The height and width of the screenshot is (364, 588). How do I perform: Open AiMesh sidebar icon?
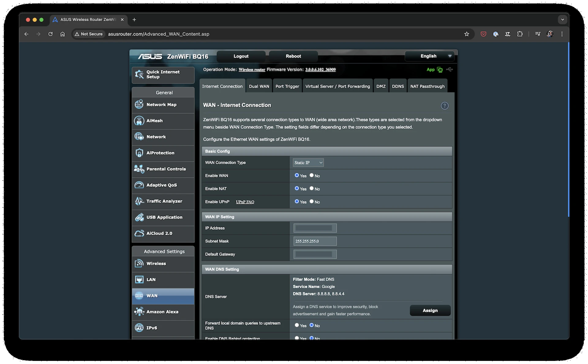pos(139,121)
